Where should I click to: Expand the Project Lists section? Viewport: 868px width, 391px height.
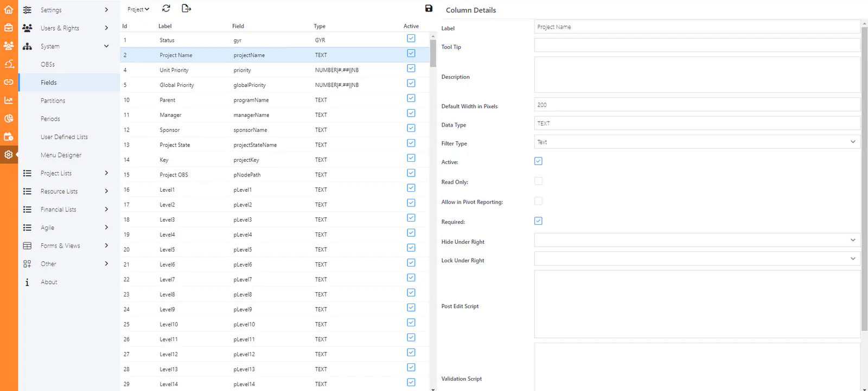click(69, 173)
